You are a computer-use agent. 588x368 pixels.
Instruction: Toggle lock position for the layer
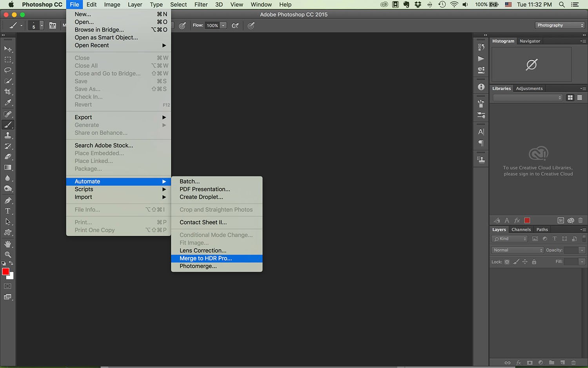pyautogui.click(x=525, y=262)
